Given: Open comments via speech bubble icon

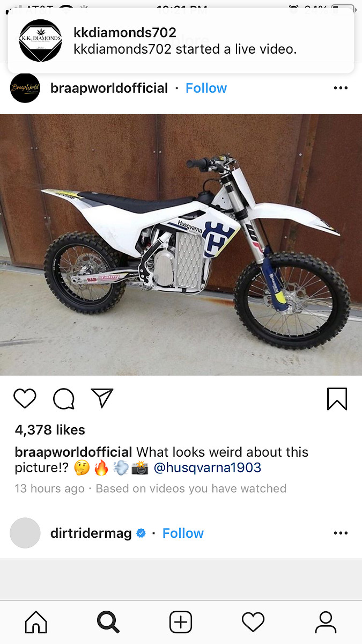Looking at the screenshot, I should (x=64, y=399).
